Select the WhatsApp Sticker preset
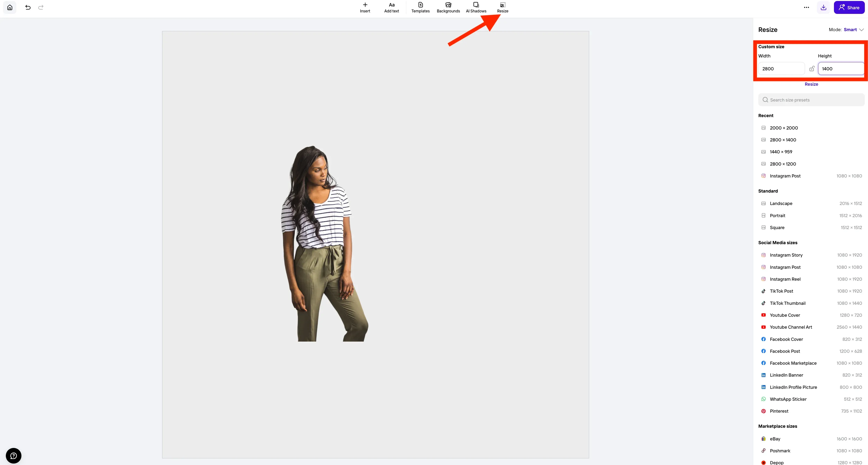 [x=811, y=399]
